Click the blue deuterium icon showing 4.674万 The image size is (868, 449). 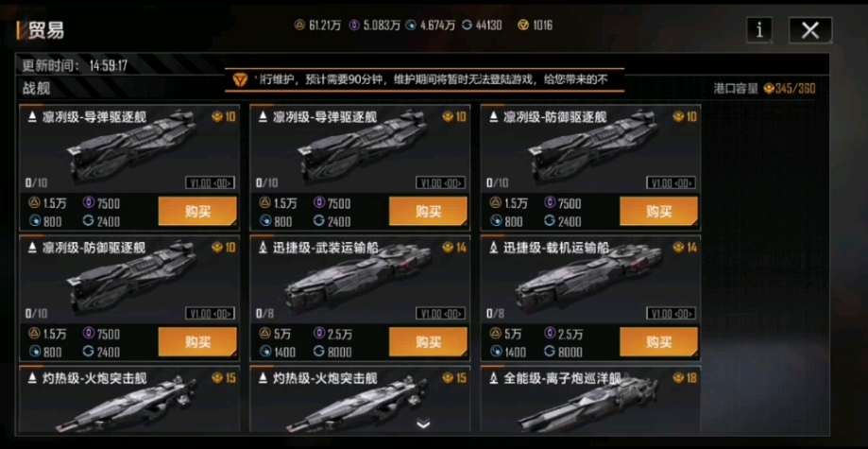click(410, 25)
